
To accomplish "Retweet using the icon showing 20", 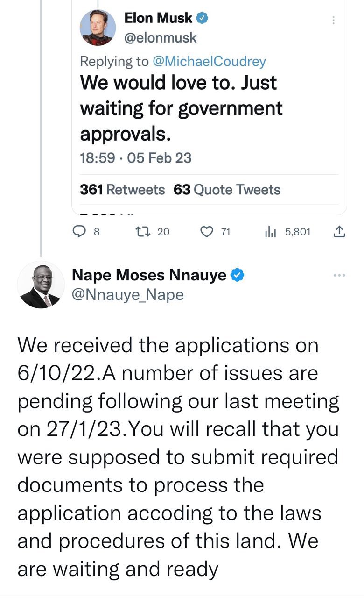I will pos(140,231).
